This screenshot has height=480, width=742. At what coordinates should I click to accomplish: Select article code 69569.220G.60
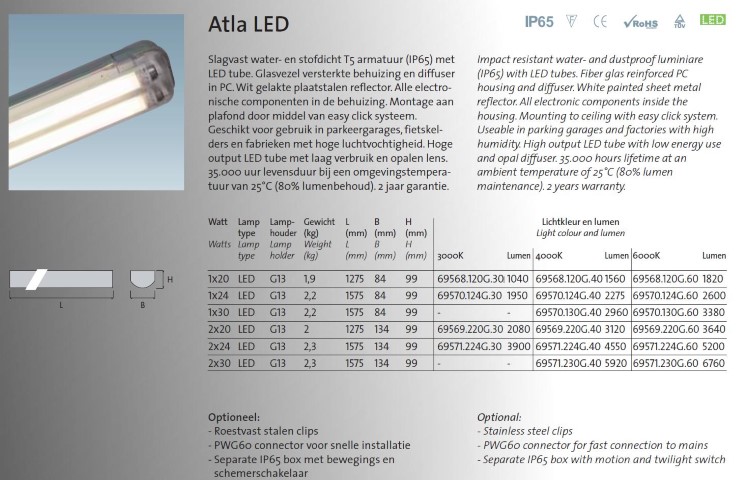[x=665, y=329]
